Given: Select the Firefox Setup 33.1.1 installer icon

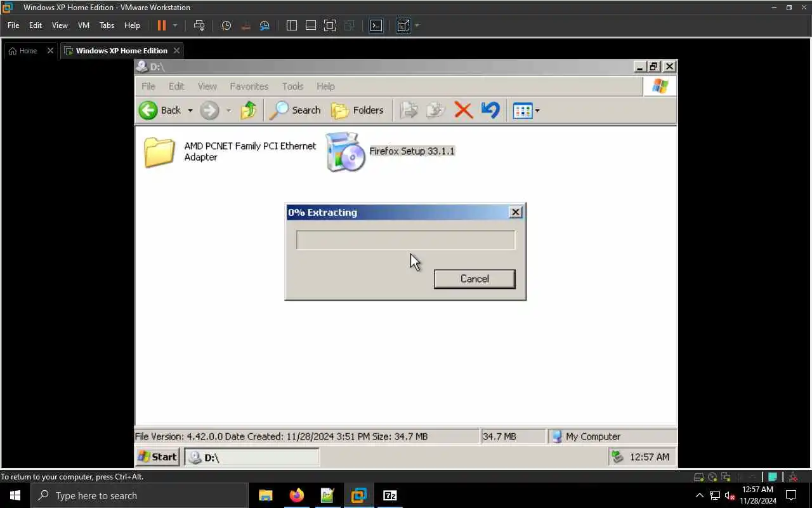Looking at the screenshot, I should [x=345, y=152].
